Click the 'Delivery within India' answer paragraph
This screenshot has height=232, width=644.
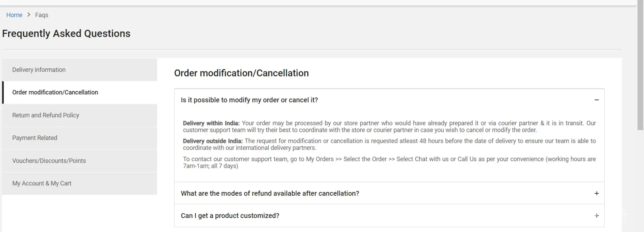pos(389,126)
